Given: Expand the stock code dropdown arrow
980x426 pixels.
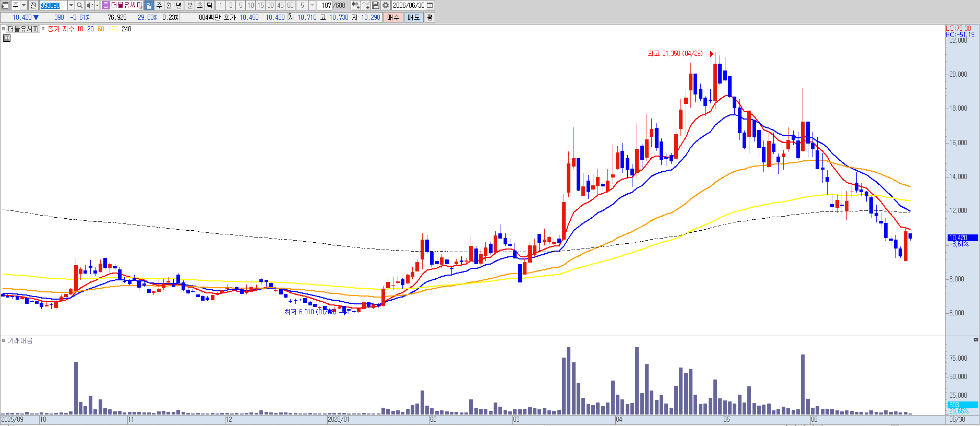Looking at the screenshot, I should pos(71,5).
